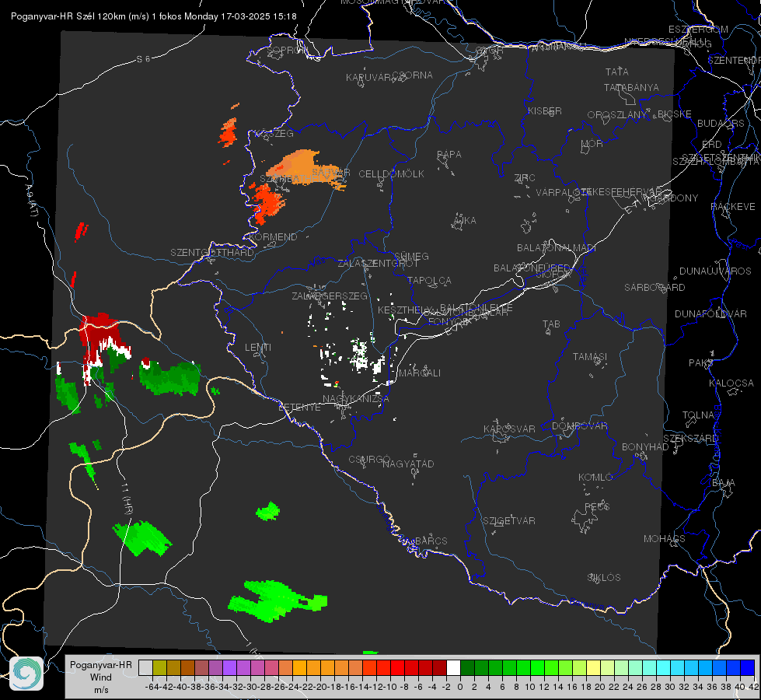Click the Poganyvar-HR Wind m/s legend label
The width and height of the screenshot is (761, 700).
(x=100, y=677)
